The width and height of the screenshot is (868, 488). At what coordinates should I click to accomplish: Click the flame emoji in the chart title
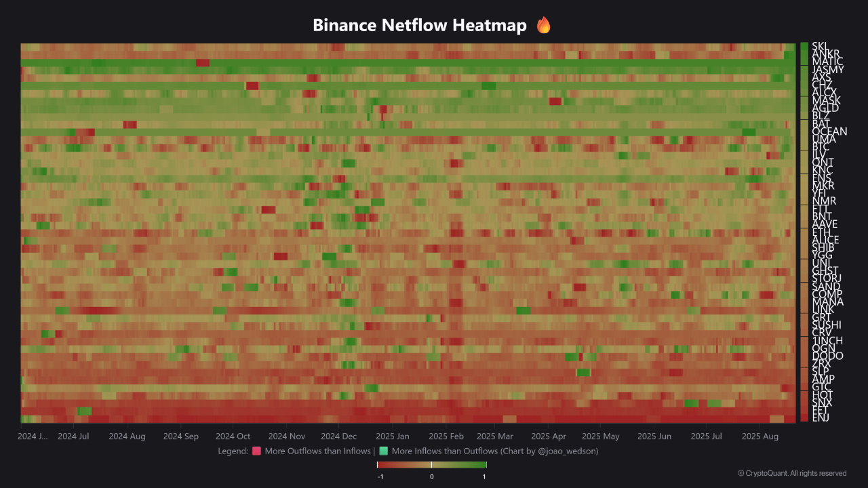pyautogui.click(x=543, y=25)
